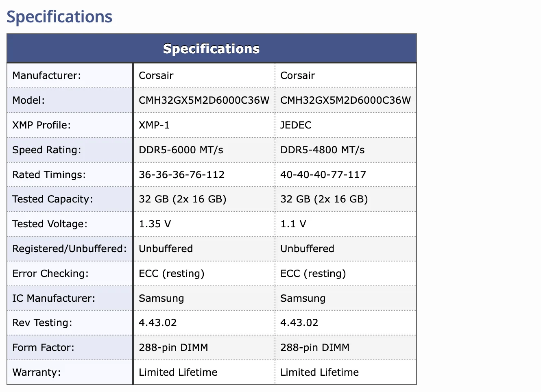
Task: Click the blue Specifications table header
Action: (x=212, y=48)
